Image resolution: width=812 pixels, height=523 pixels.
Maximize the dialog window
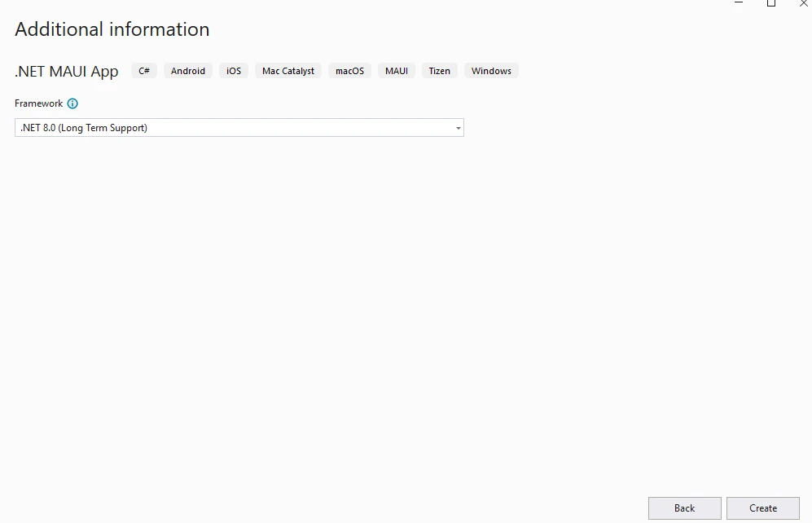pos(771,3)
